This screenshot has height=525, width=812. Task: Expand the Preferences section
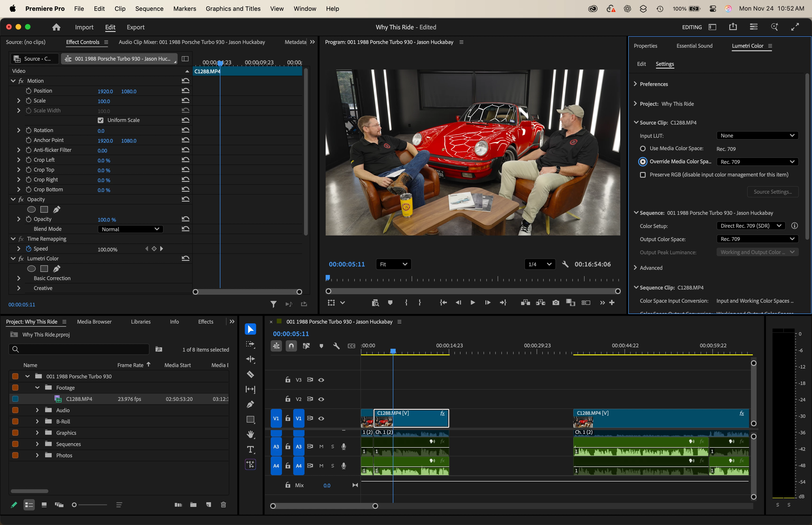tap(635, 84)
